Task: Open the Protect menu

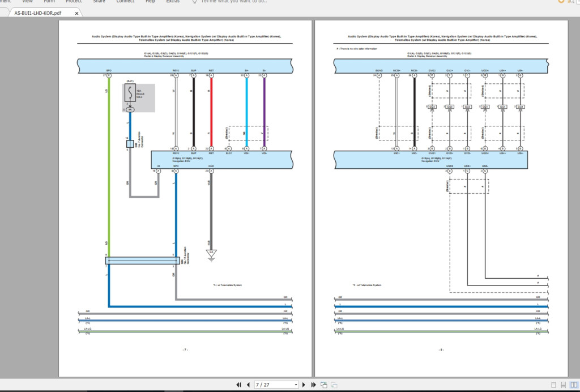Action: (74, 2)
